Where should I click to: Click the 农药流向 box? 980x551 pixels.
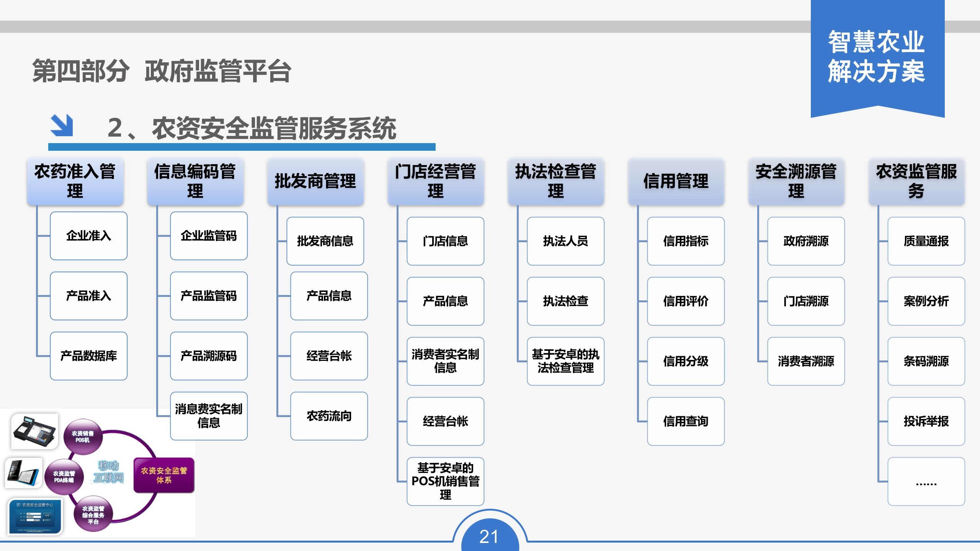coord(329,416)
